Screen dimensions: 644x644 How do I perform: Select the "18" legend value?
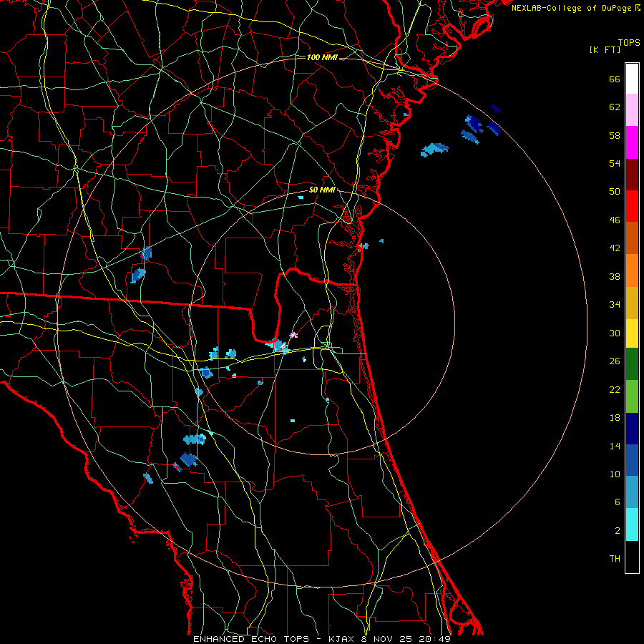coord(615,418)
